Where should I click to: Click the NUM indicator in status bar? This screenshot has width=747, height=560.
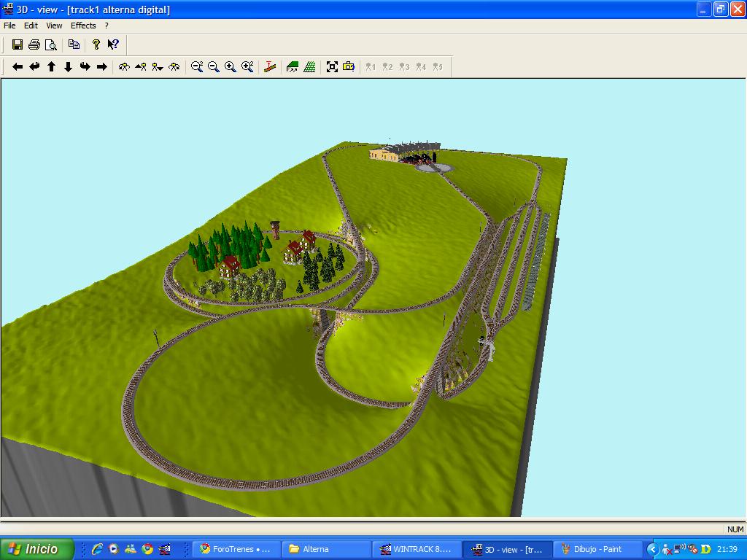coord(735,529)
